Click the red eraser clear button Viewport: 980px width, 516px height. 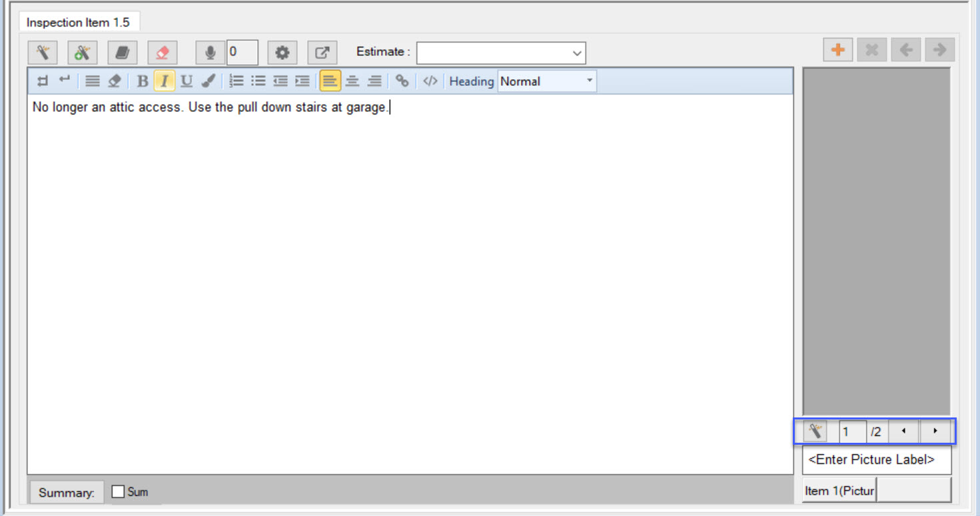[x=162, y=53]
